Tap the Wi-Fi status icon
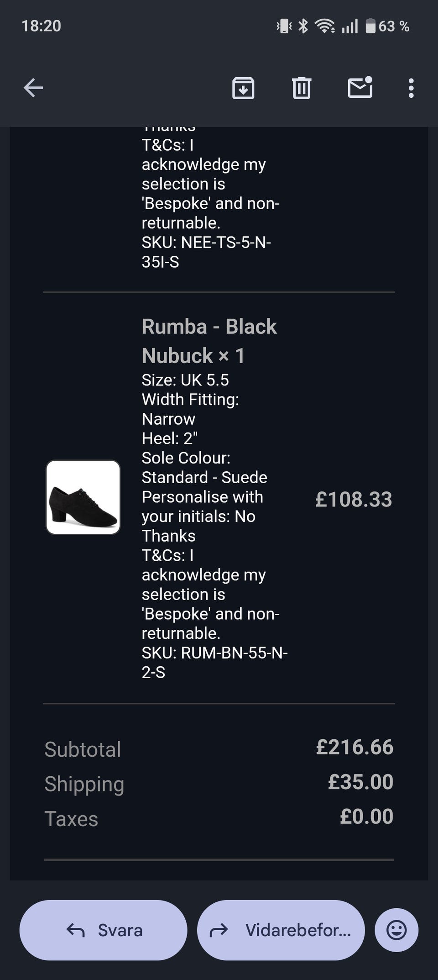 [x=324, y=26]
